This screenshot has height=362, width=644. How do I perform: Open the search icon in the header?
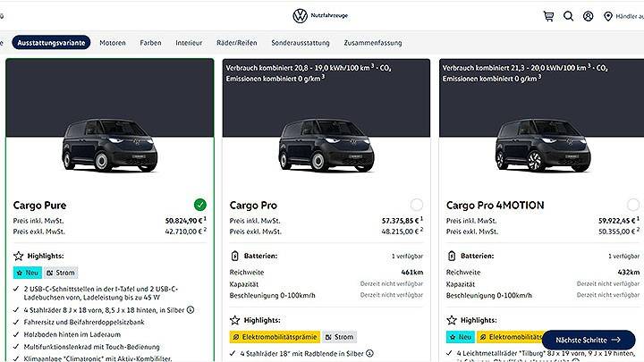568,16
